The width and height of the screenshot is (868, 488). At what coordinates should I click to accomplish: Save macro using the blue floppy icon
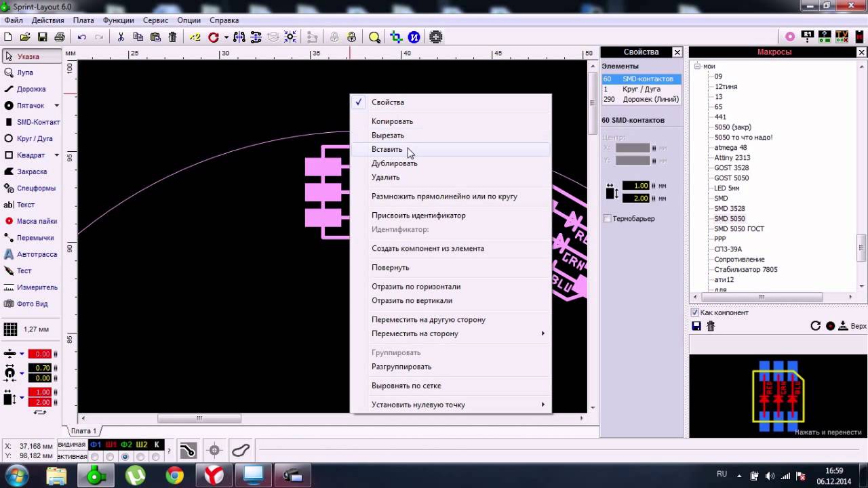point(696,326)
